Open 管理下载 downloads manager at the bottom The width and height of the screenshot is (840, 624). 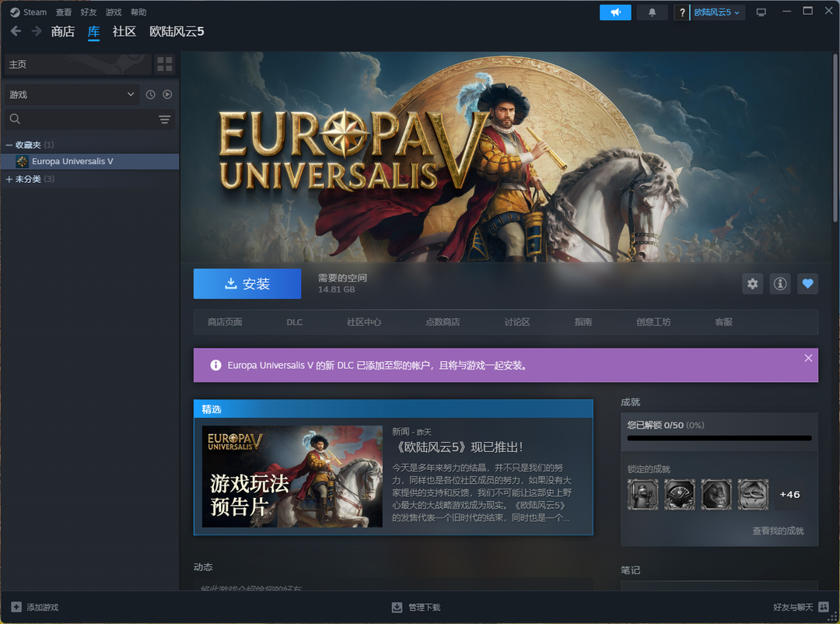point(416,607)
